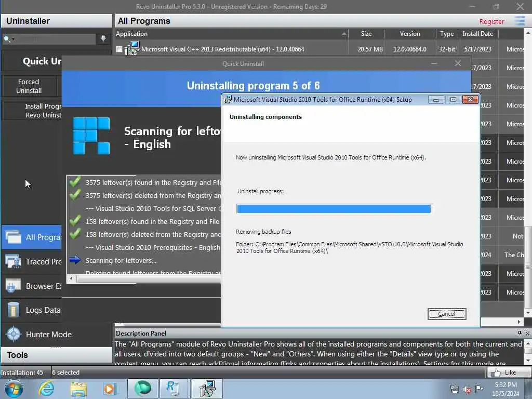
Task: Click the programs list vertical scrollbar thumb
Action: [528, 267]
